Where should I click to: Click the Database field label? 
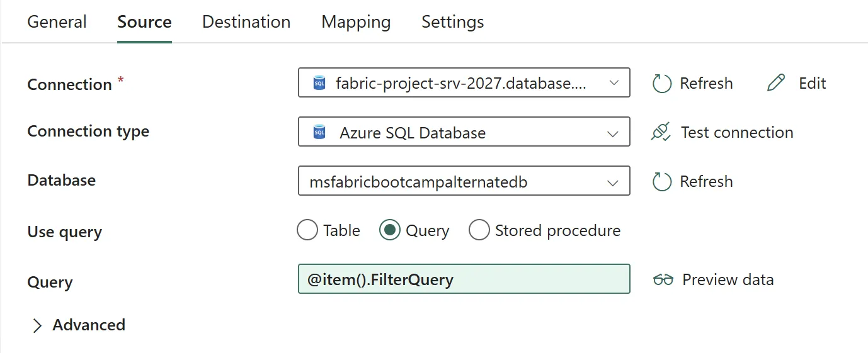pos(62,180)
